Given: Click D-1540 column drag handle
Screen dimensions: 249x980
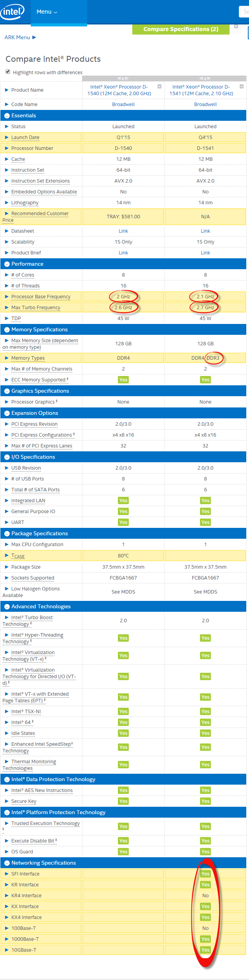Looking at the screenshot, I should tap(123, 78).
